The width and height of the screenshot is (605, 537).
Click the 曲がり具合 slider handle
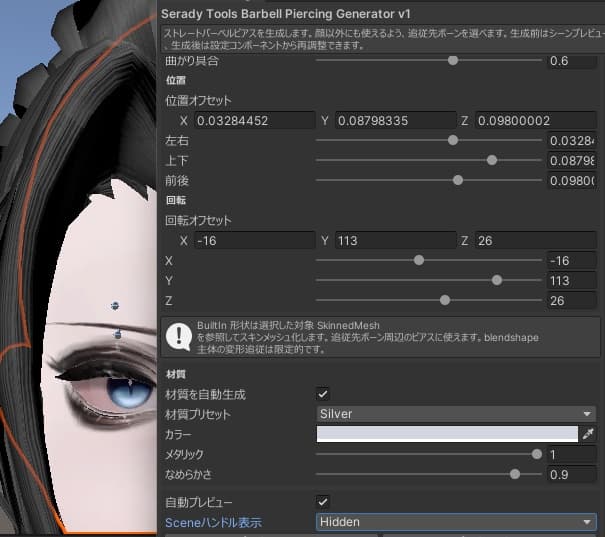tap(453, 61)
